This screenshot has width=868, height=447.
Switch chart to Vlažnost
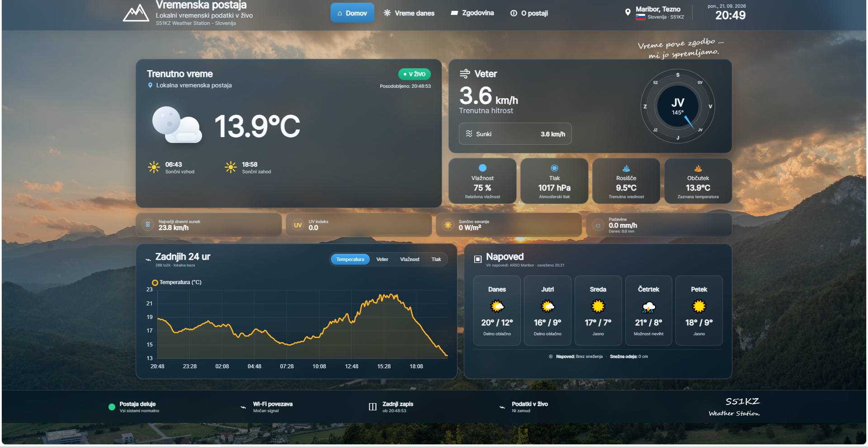[410, 259]
